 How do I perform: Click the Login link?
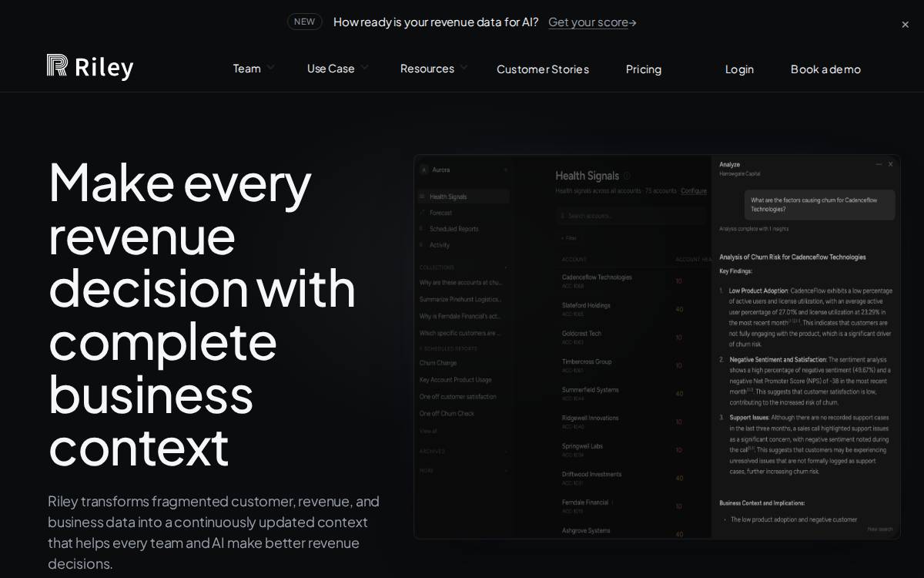pos(739,69)
